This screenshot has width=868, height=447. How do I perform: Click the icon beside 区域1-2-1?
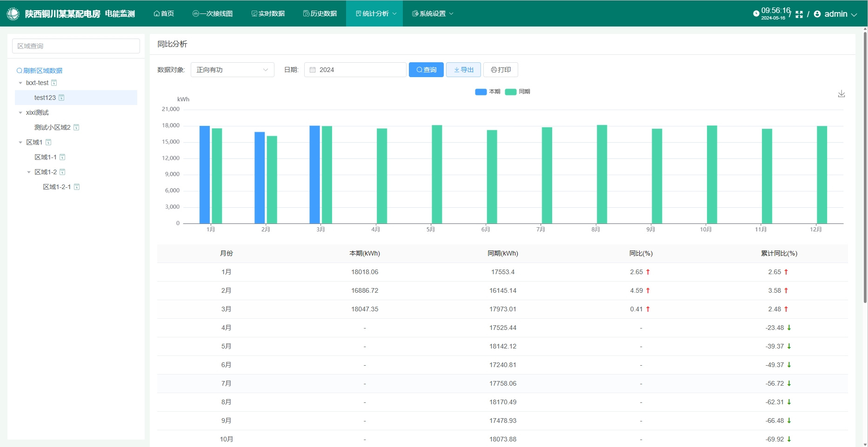coord(77,187)
